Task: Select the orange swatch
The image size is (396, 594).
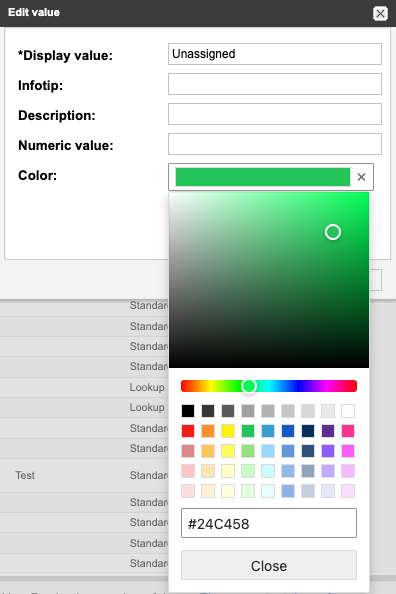Action: pyautogui.click(x=208, y=431)
